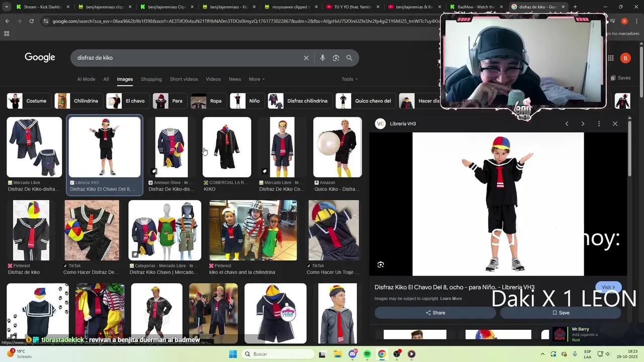Start voice search with the microphone icon

click(323, 58)
